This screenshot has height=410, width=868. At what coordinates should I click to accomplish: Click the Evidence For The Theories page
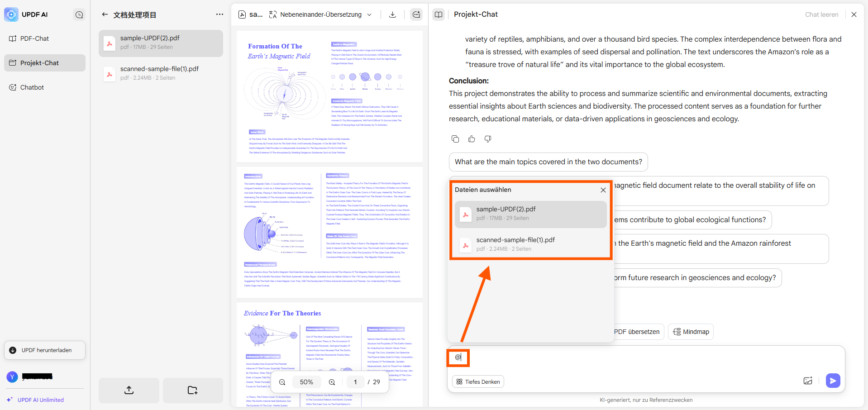point(329,354)
